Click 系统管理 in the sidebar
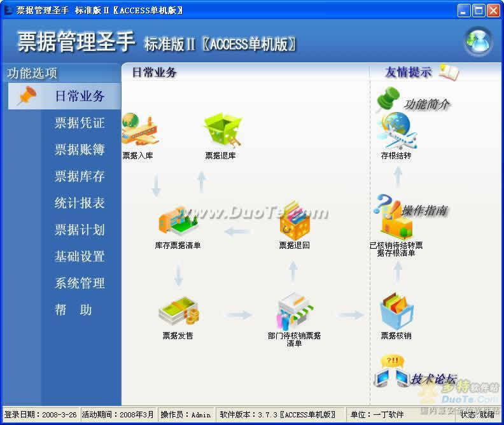Image resolution: width=504 pixels, height=425 pixels. [80, 284]
